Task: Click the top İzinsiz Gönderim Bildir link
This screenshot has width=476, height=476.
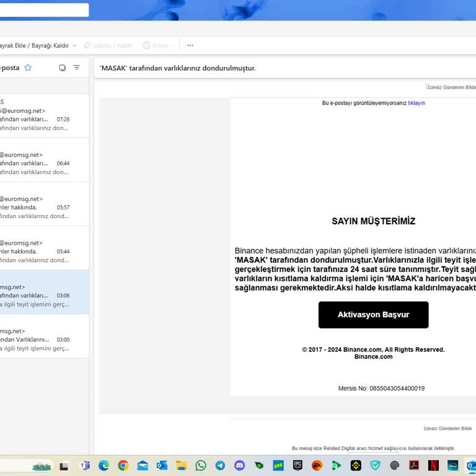Action: point(451,87)
